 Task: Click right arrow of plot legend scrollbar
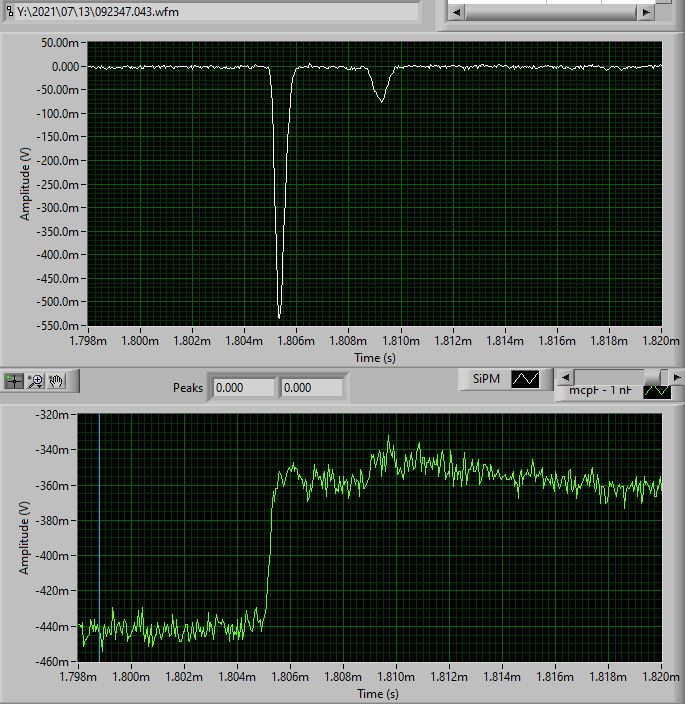point(676,377)
